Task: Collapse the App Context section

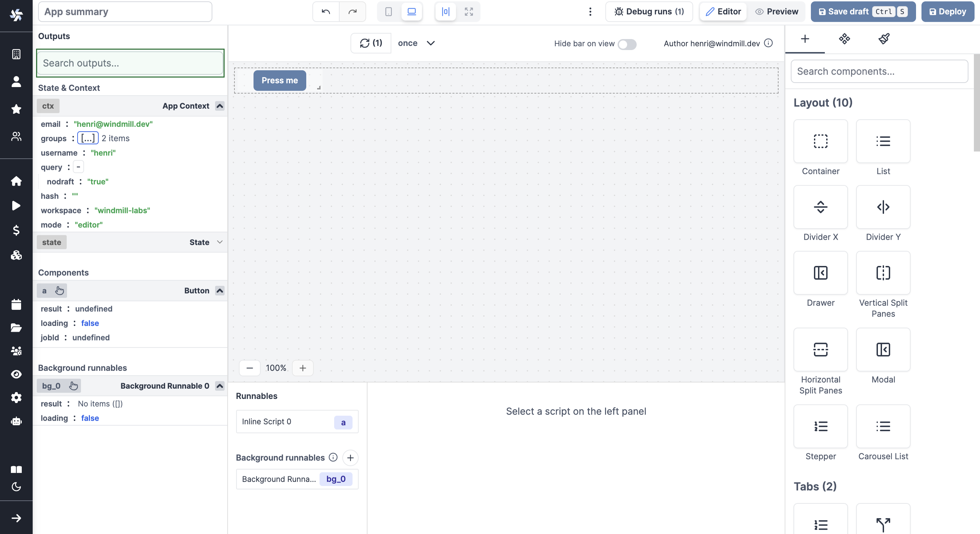Action: pos(220,106)
